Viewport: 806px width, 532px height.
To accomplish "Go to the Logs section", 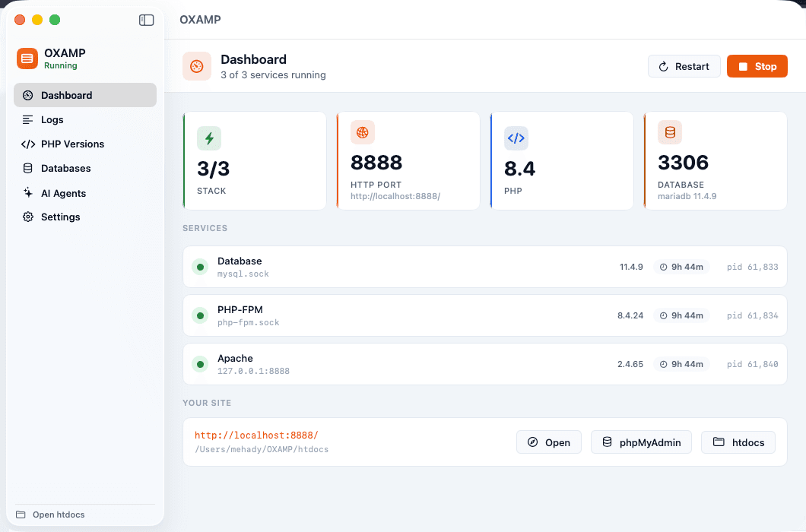I will click(x=85, y=120).
